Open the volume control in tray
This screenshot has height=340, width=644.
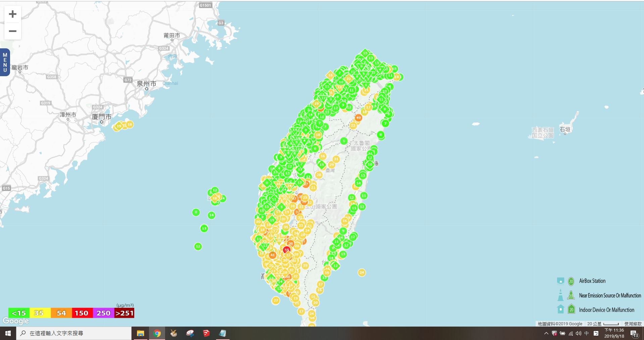click(579, 333)
